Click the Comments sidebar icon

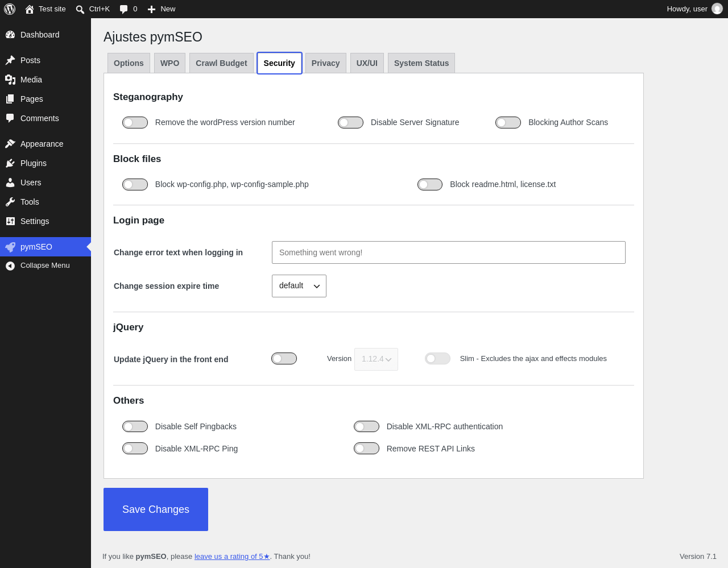10,118
